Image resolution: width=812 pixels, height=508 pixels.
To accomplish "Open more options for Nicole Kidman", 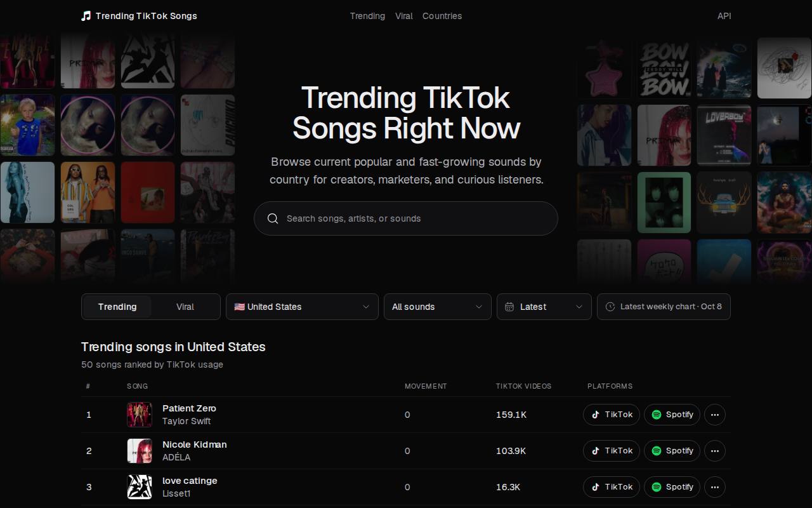I will point(715,451).
